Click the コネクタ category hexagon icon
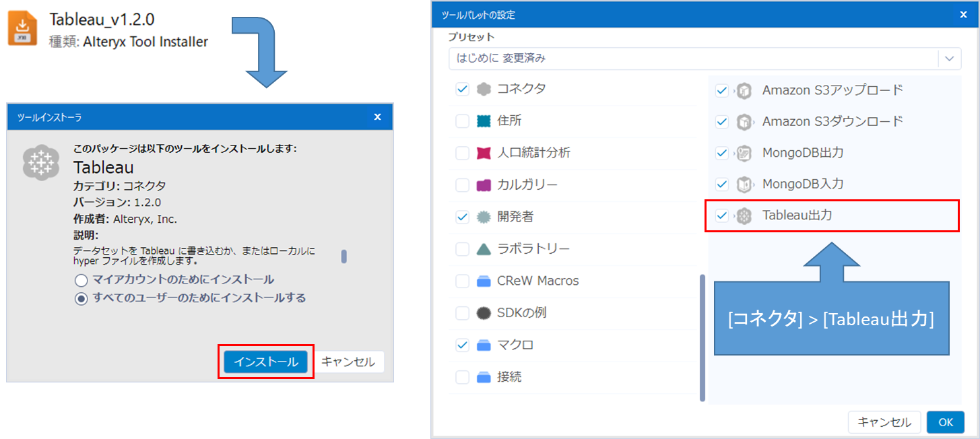This screenshot has width=980, height=439. pos(484,90)
